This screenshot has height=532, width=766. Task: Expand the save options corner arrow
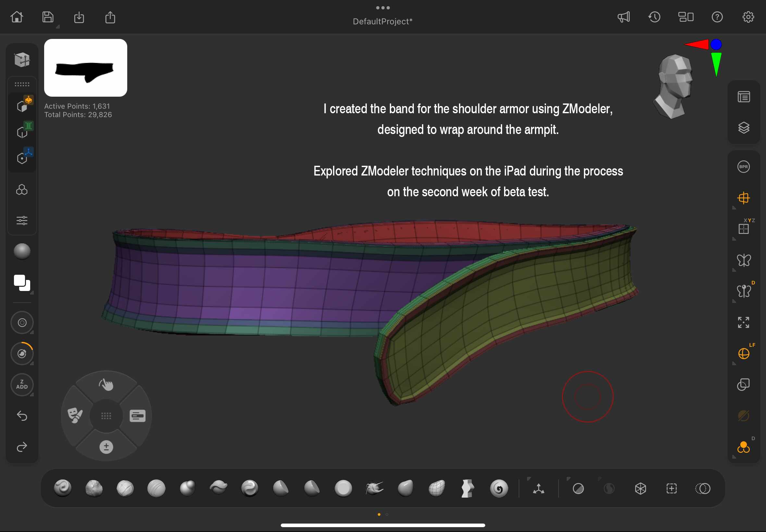[x=58, y=27]
